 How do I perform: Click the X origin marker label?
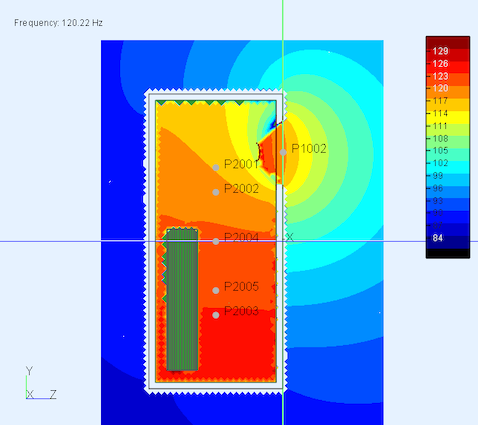click(x=289, y=237)
